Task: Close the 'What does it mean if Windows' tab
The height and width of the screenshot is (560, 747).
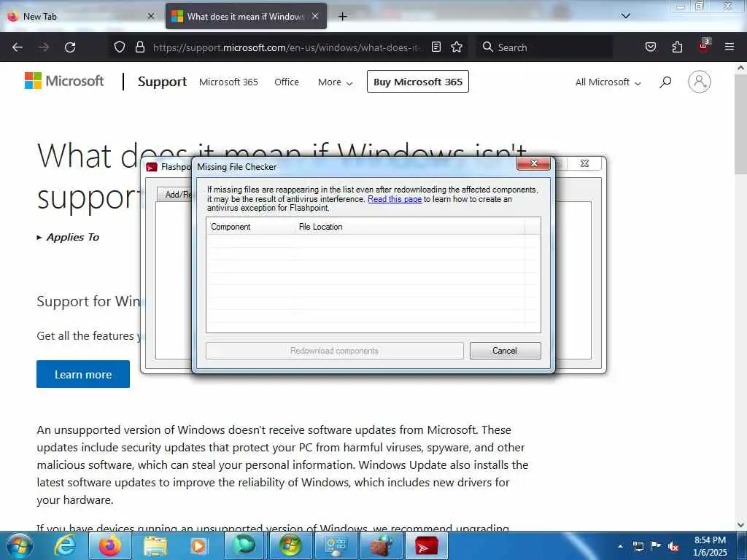Action: point(315,16)
